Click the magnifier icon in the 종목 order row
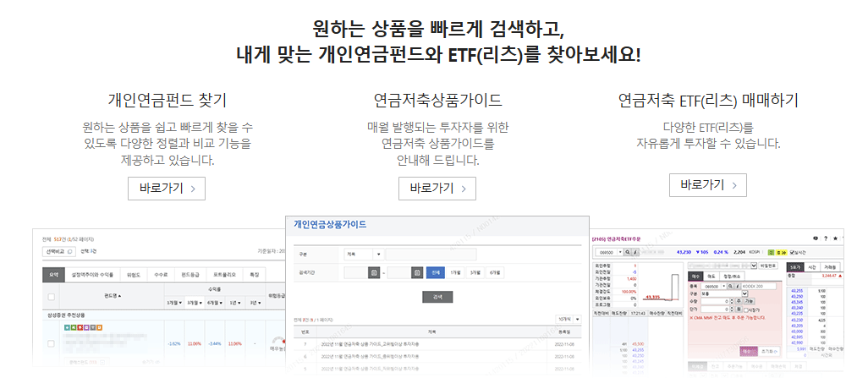This screenshot has height=378, width=868. (730, 286)
